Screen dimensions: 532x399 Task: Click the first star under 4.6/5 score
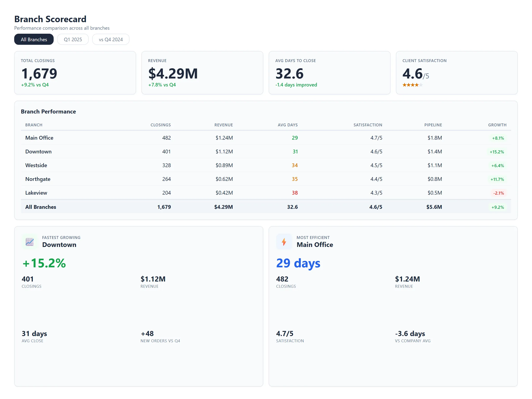tap(405, 85)
